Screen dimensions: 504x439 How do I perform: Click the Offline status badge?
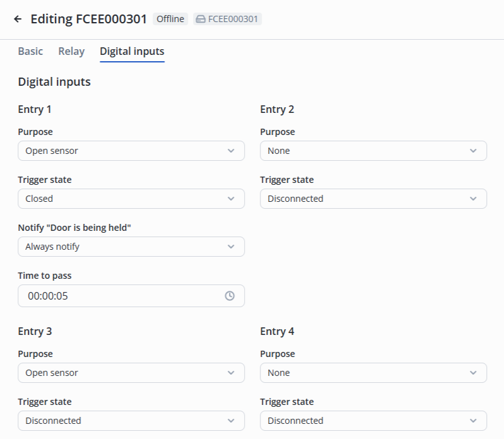click(x=170, y=19)
